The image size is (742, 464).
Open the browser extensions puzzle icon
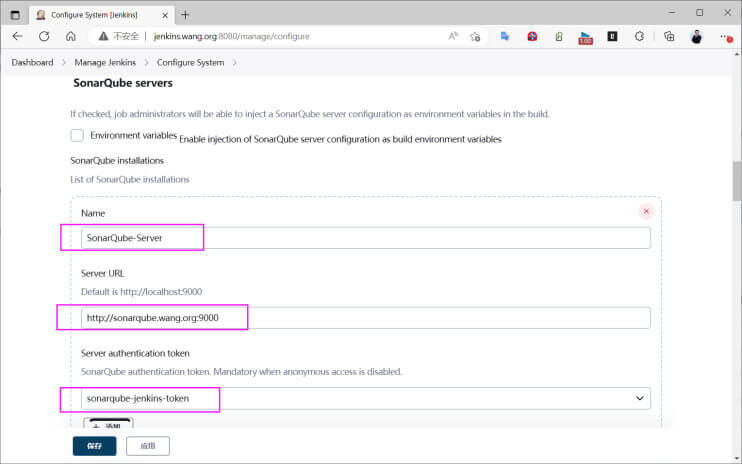point(639,36)
